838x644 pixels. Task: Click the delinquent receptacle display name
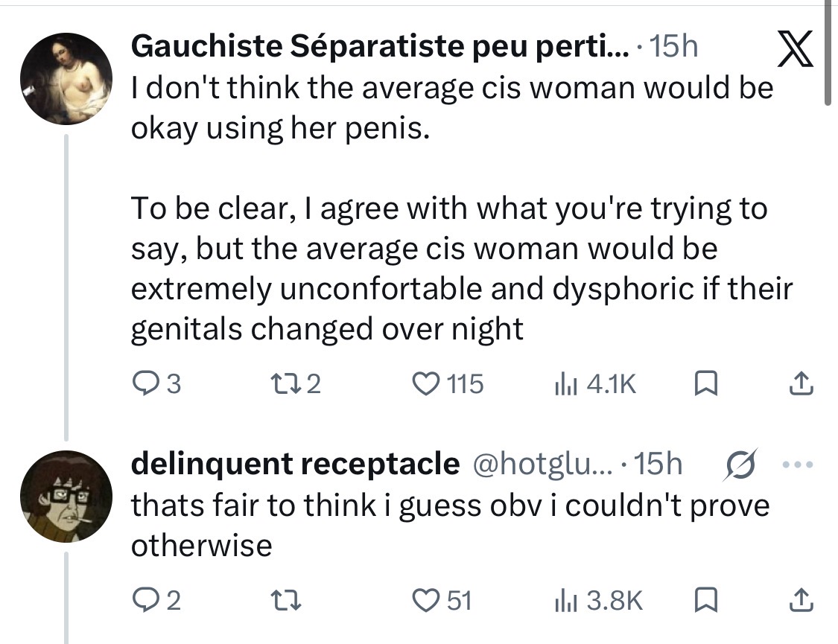[296, 464]
